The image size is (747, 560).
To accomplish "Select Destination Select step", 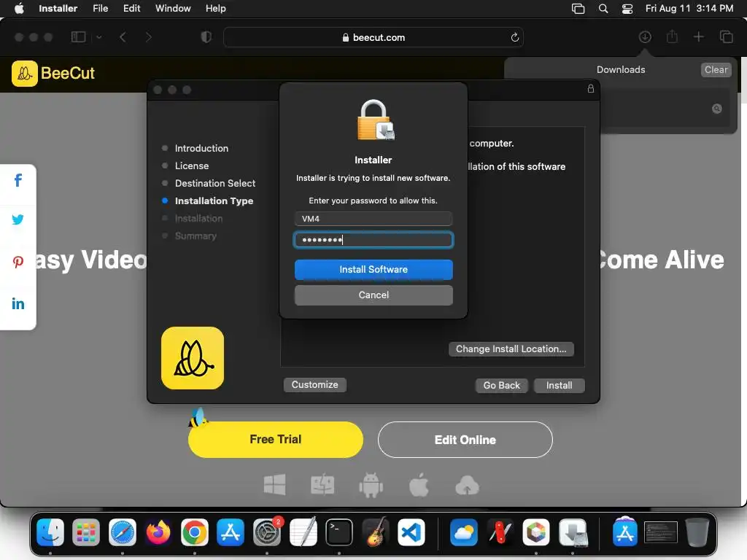I will click(x=215, y=183).
